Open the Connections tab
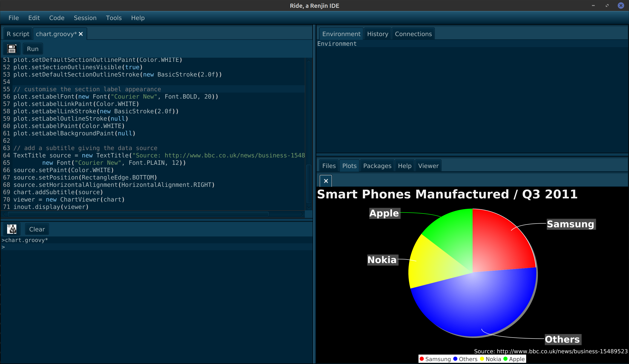This screenshot has height=364, width=629. pos(413,34)
